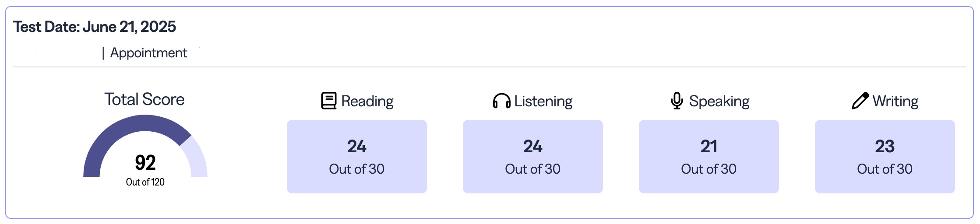Image resolution: width=980 pixels, height=224 pixels.
Task: Click the Test Date June 21, 2025 heading
Action: (95, 27)
